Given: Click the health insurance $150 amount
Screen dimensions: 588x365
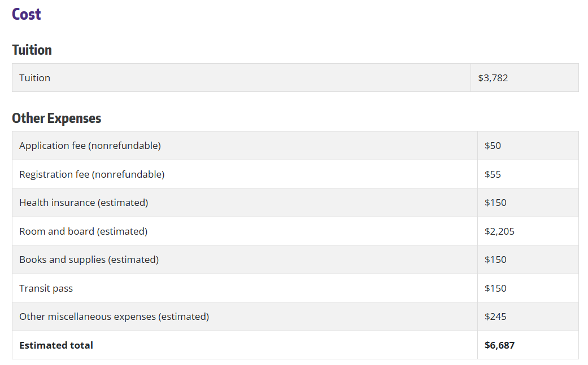Looking at the screenshot, I should [x=495, y=203].
